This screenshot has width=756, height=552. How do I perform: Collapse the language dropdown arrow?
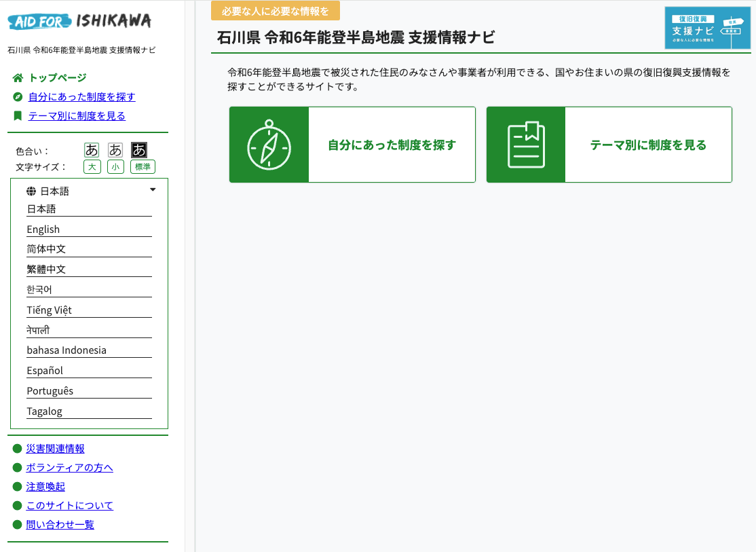click(153, 190)
